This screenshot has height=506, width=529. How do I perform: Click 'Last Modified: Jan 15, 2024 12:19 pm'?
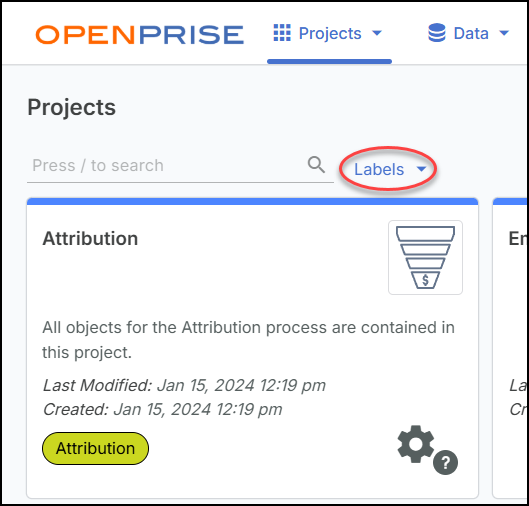(184, 385)
